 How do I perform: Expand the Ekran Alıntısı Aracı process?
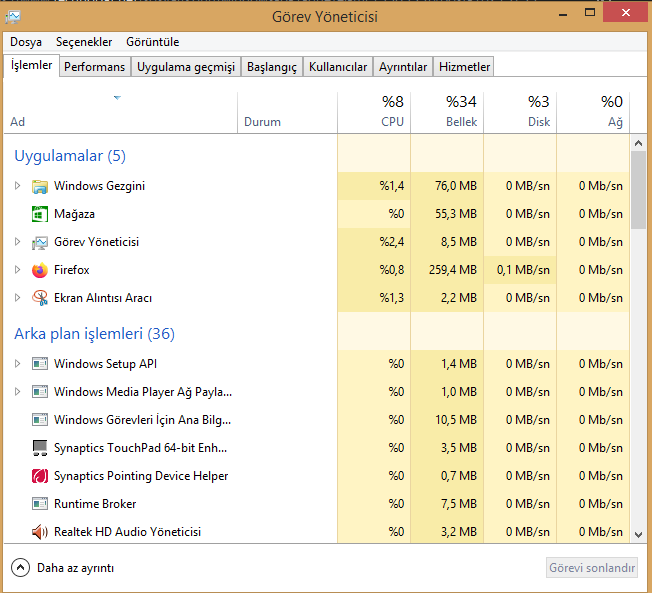pyautogui.click(x=17, y=297)
